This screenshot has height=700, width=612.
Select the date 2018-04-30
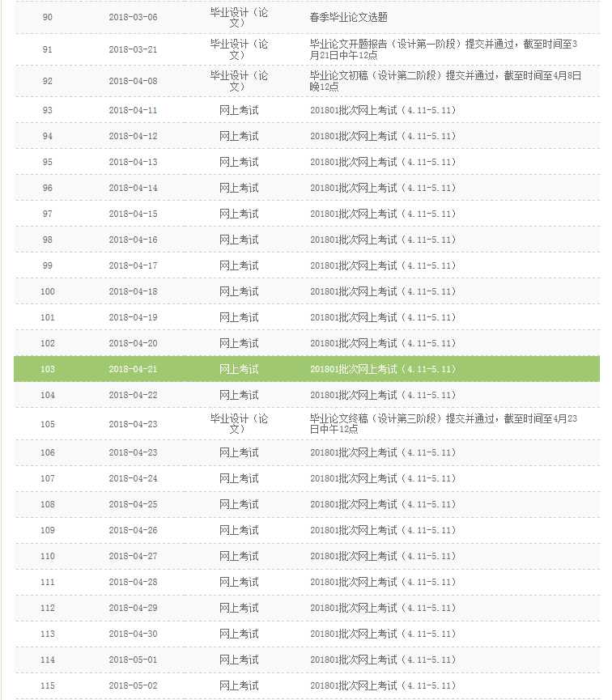tap(133, 634)
